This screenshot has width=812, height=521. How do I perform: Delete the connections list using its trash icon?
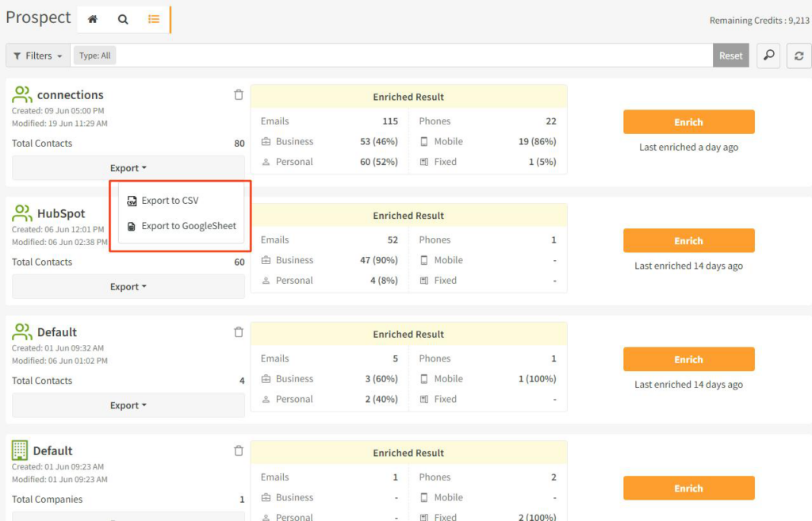click(238, 94)
